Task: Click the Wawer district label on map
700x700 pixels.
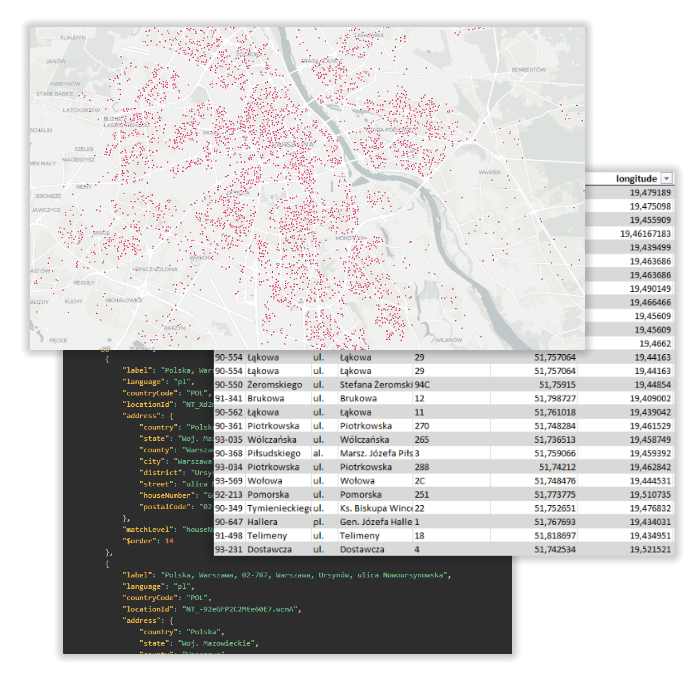Action: click(x=489, y=172)
